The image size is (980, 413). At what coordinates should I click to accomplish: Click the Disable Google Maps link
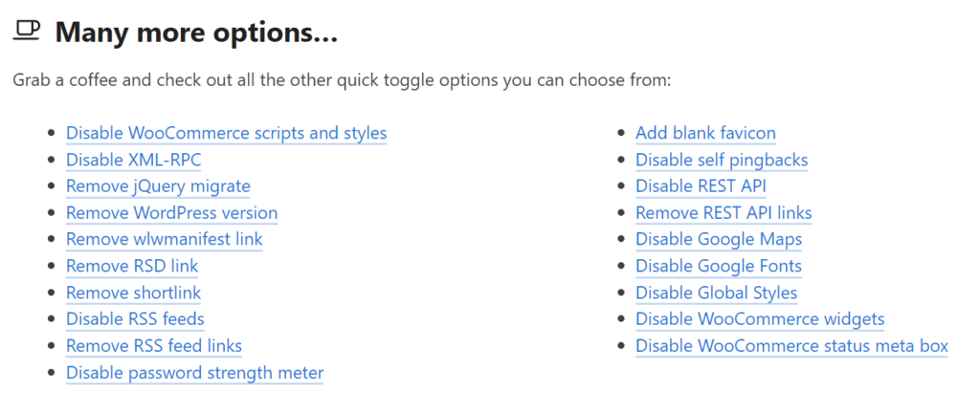point(719,239)
